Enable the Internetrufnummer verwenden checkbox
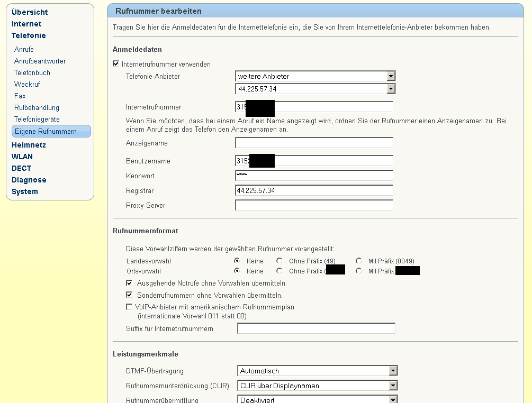This screenshot has height=403, width=532. pyautogui.click(x=116, y=65)
